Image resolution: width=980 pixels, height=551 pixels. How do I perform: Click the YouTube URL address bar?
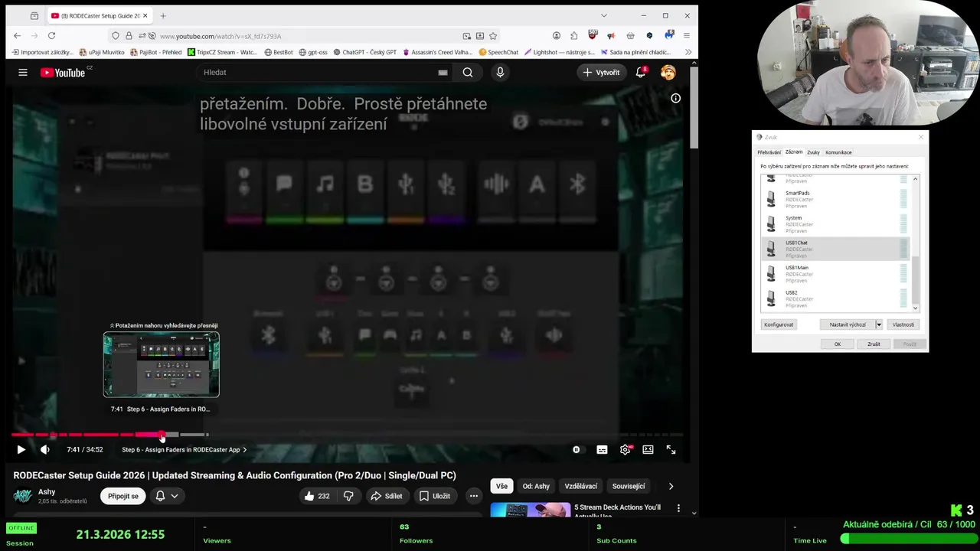coord(306,36)
